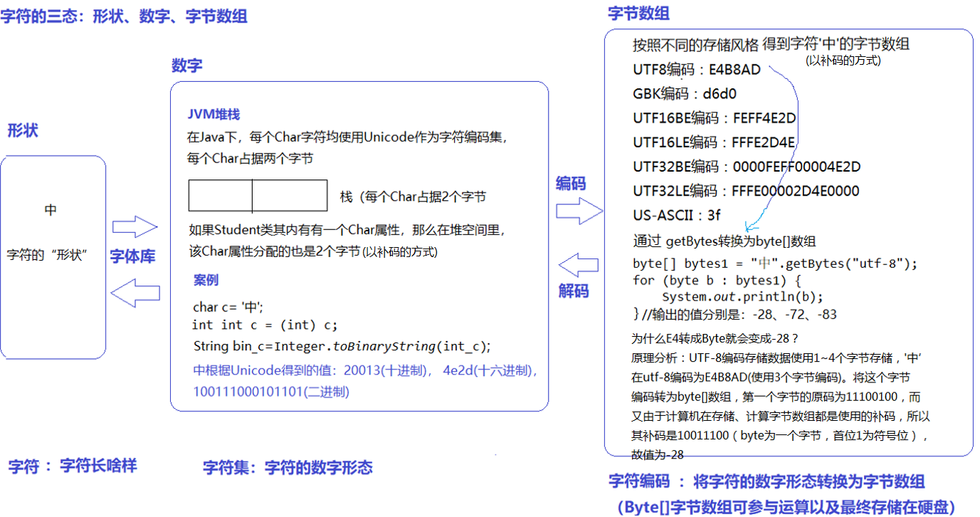
Task: Click the 数字 heading
Action: click(x=186, y=66)
